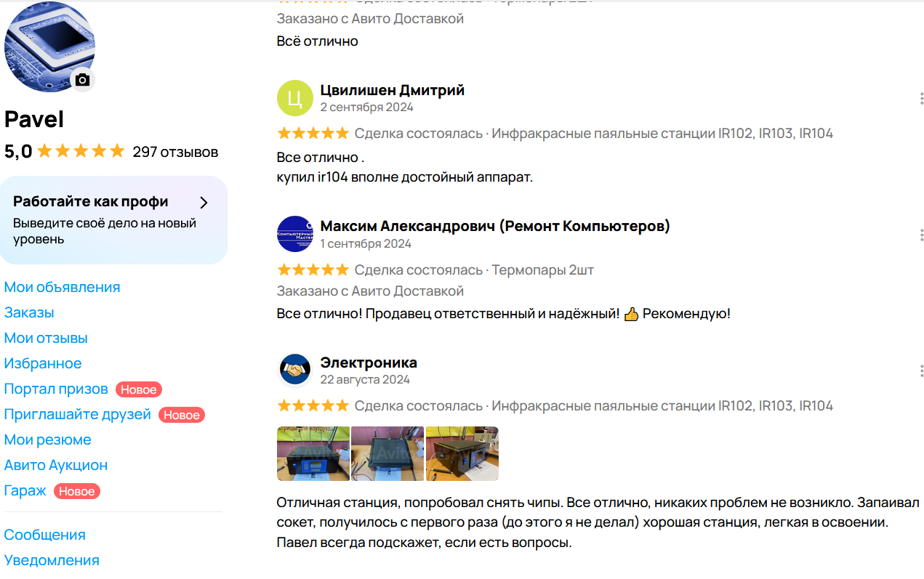Open Портал призов link
Screen dimensions: 924x579
click(x=56, y=389)
